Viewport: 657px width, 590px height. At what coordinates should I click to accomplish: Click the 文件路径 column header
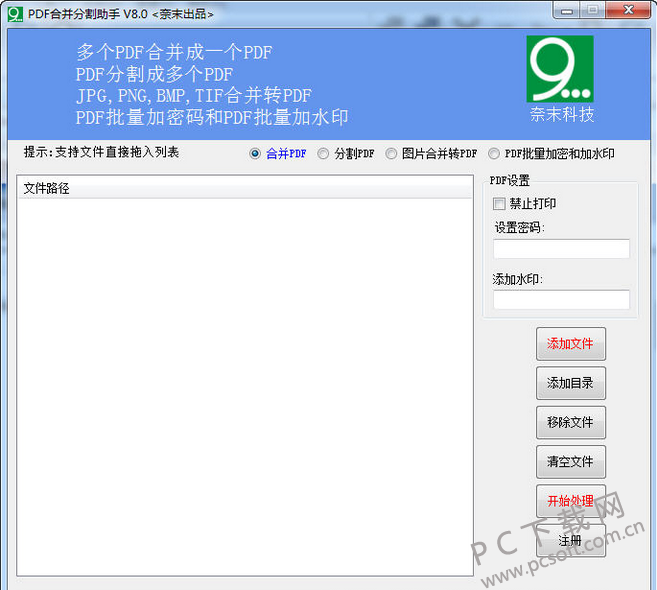coord(245,188)
